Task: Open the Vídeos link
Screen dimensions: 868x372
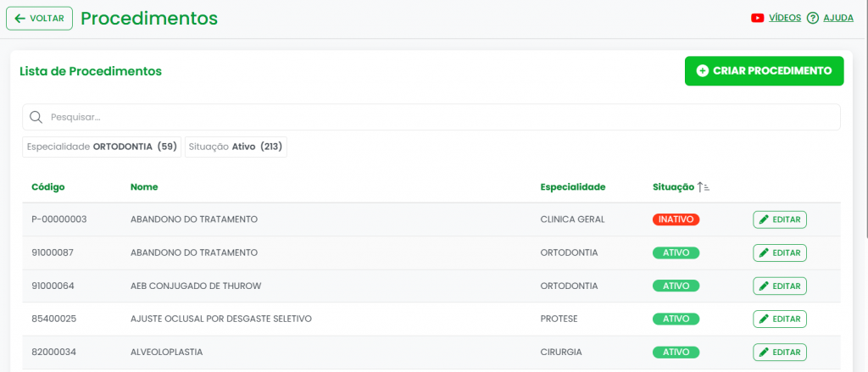Action: (x=785, y=18)
